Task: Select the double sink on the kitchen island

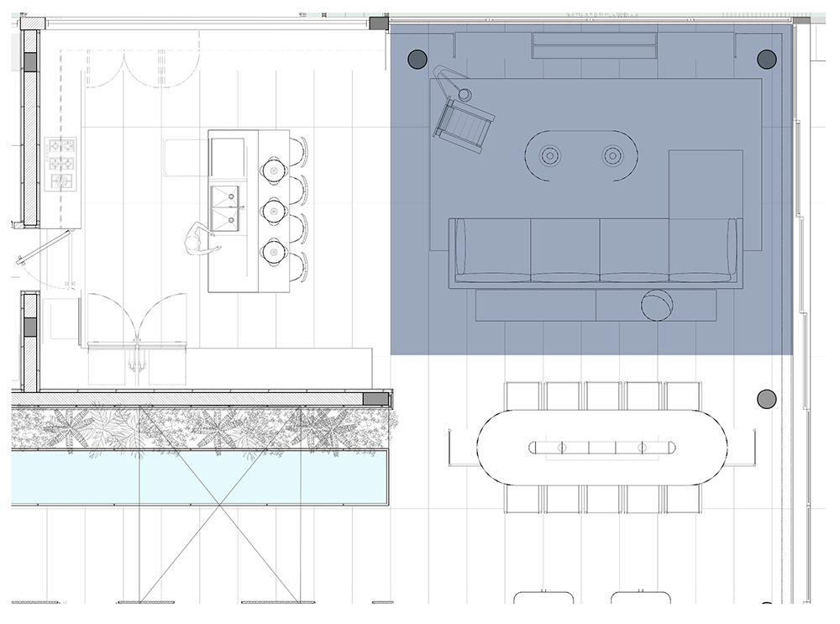Action: point(226,207)
